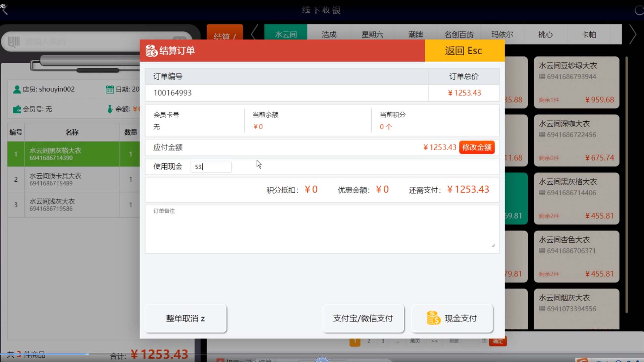Viewport: 644px width, 362px height.
Task: Click the 使用现金 amount input field
Action: 211,167
